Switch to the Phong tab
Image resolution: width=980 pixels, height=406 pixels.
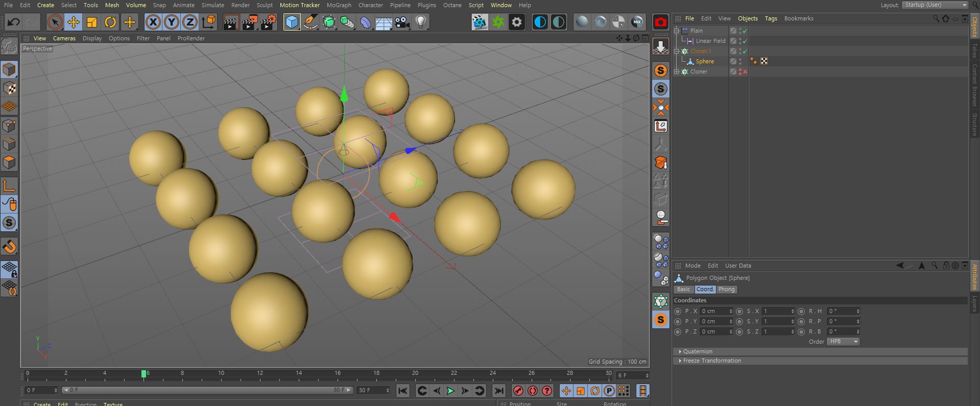[x=726, y=289]
